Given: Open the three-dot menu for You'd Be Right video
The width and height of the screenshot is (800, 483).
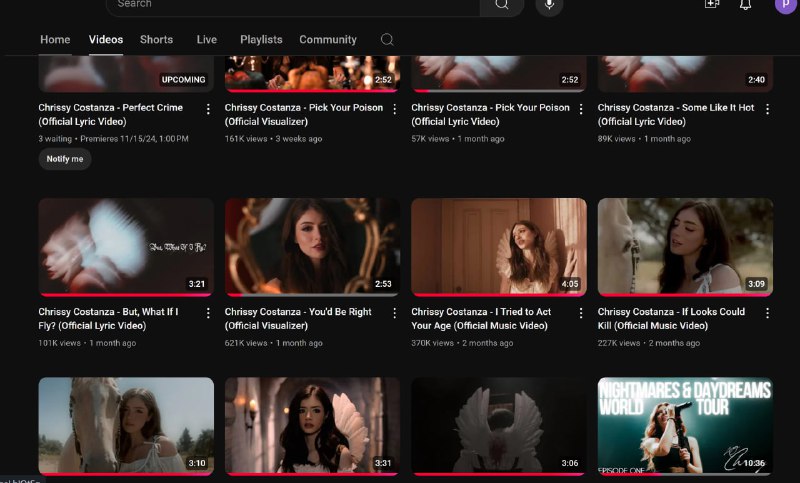Looking at the screenshot, I should [x=394, y=313].
